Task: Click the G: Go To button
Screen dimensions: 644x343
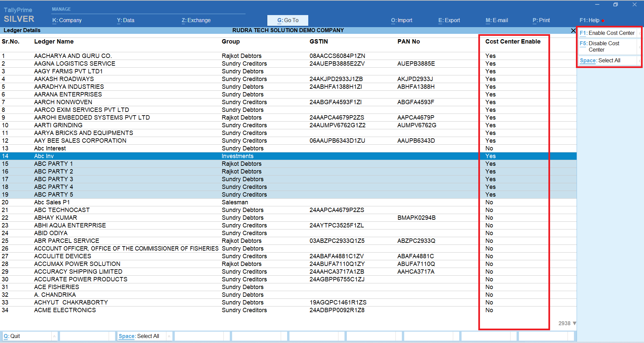Action: pyautogui.click(x=287, y=20)
